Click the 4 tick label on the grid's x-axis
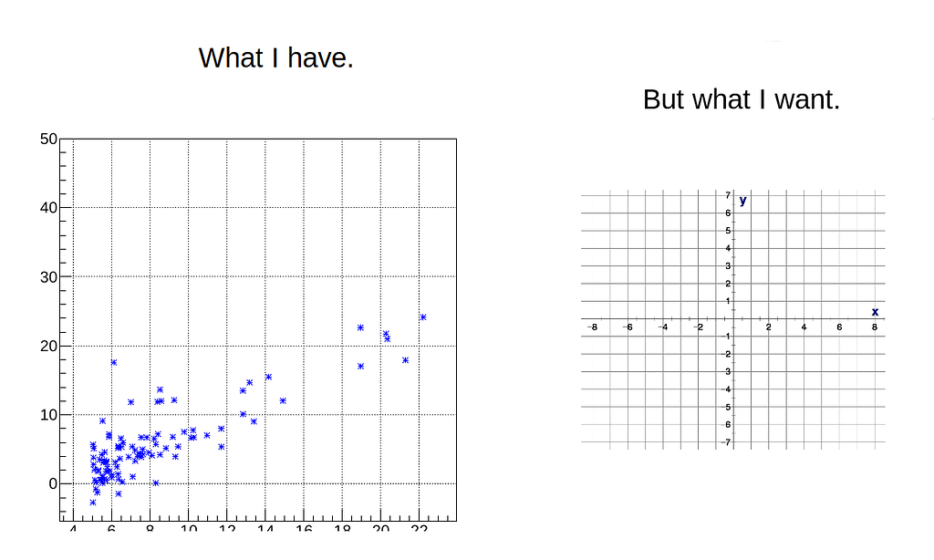The image size is (934, 560). pyautogui.click(x=804, y=327)
